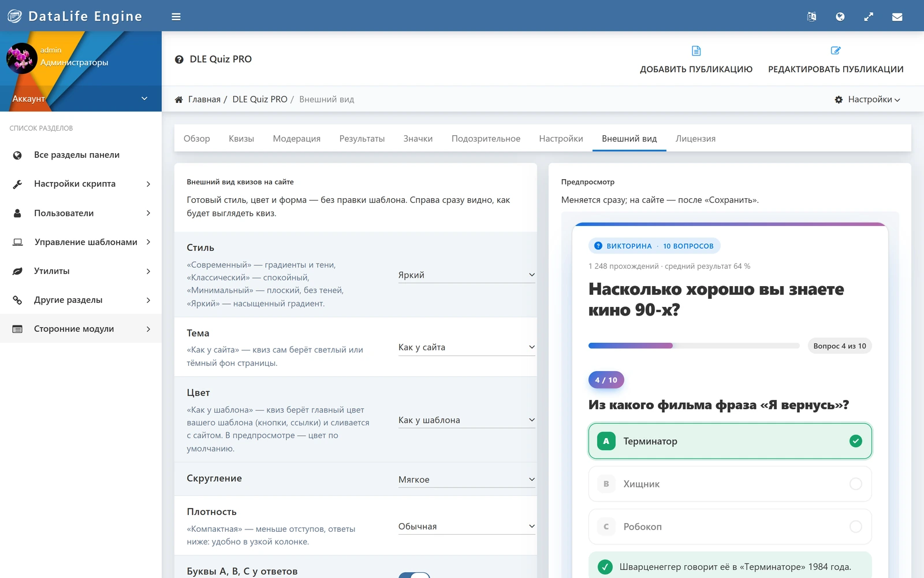Click the globe icon in top bar

point(840,17)
